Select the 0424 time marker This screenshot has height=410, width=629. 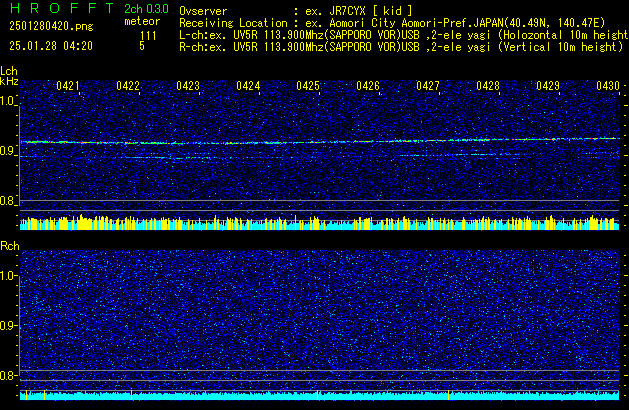(x=248, y=86)
